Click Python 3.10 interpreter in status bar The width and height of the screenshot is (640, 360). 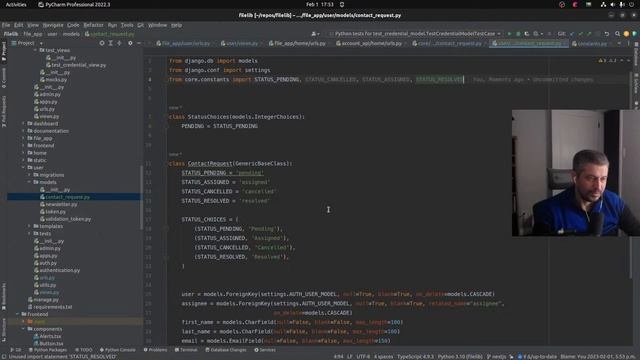pyautogui.click(x=460, y=357)
